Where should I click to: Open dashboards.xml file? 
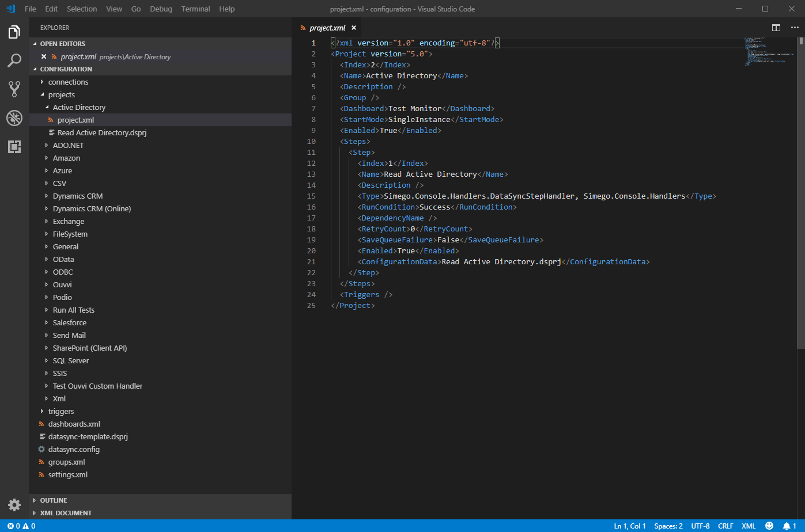[x=74, y=424]
